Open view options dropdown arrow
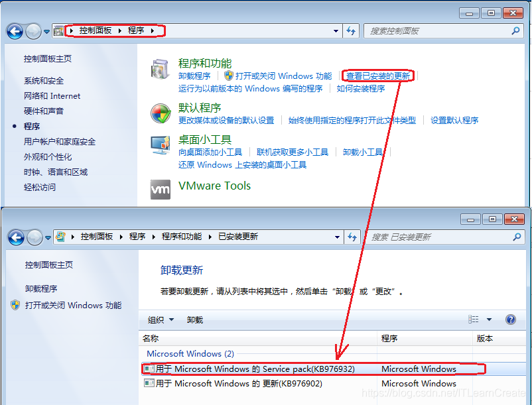Viewport: 532px width, 405px height. [489, 319]
